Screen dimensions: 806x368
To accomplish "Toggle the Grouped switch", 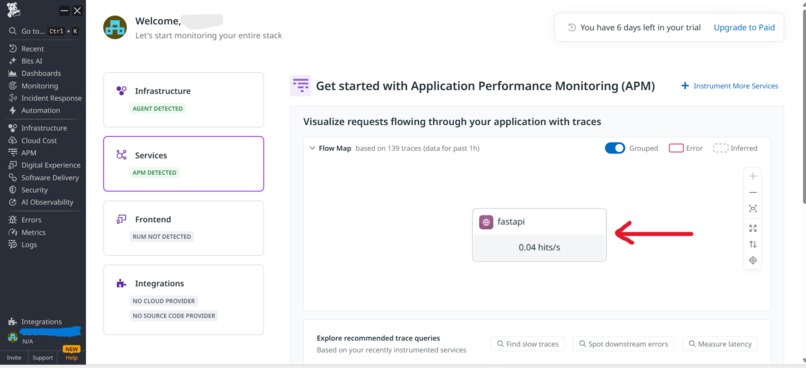I will (x=615, y=148).
